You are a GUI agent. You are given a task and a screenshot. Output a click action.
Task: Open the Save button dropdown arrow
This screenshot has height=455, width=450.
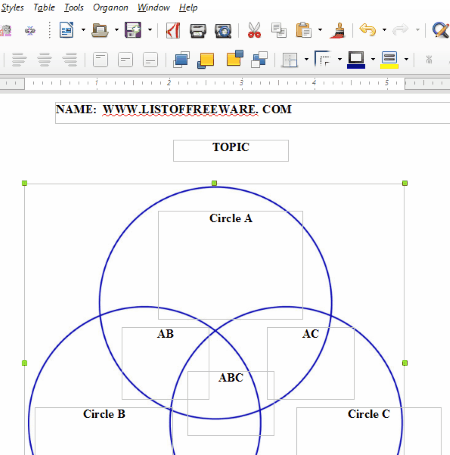150,30
